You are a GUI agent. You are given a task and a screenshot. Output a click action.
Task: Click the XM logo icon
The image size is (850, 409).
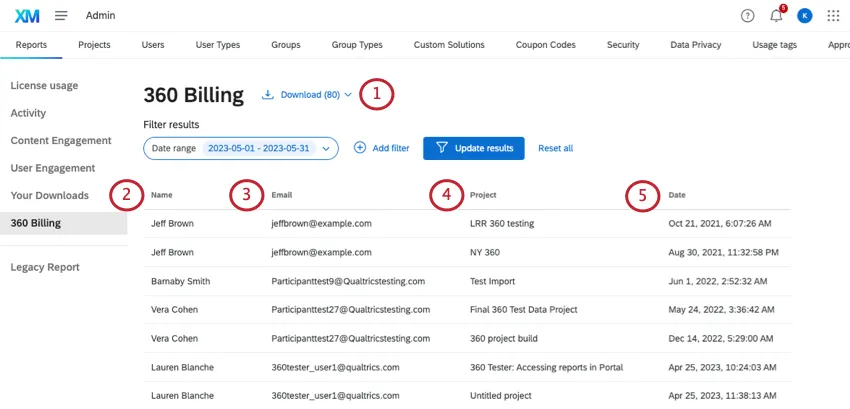[x=27, y=16]
